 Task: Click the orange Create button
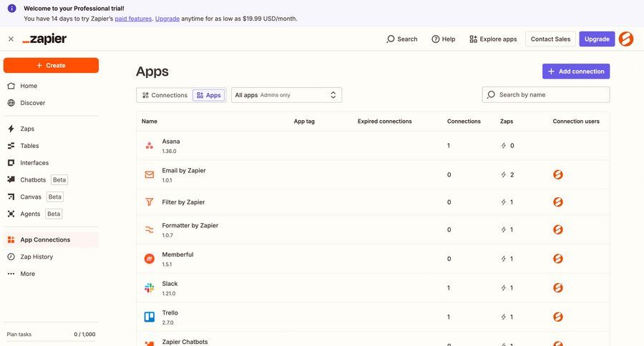pos(51,65)
